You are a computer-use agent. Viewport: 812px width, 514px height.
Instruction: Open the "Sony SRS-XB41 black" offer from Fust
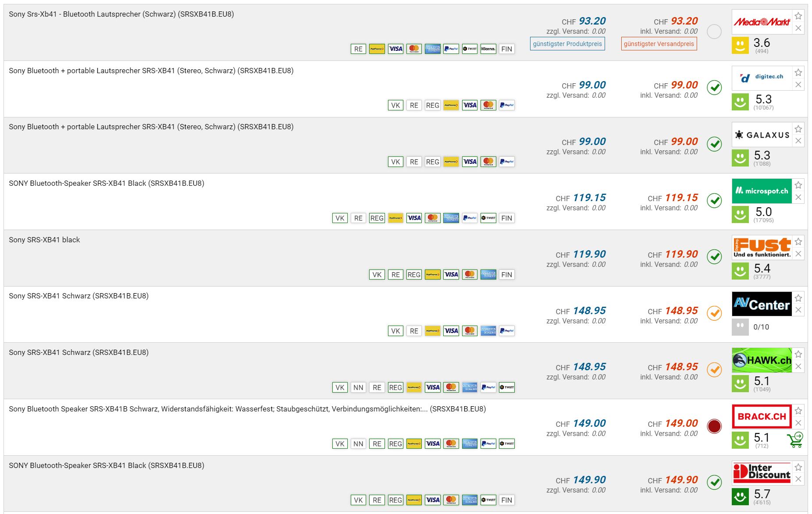pyautogui.click(x=44, y=240)
